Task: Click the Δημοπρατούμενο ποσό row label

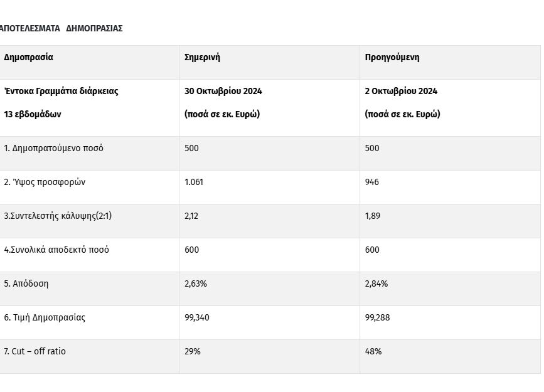Action: (x=53, y=148)
